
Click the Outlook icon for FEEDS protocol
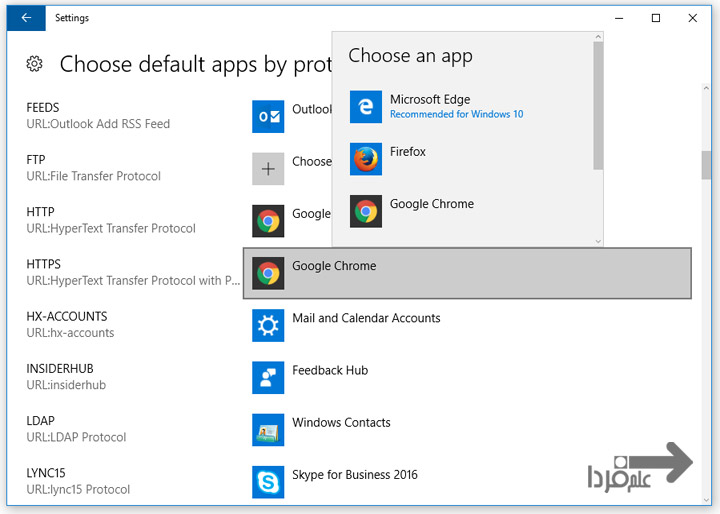click(268, 117)
